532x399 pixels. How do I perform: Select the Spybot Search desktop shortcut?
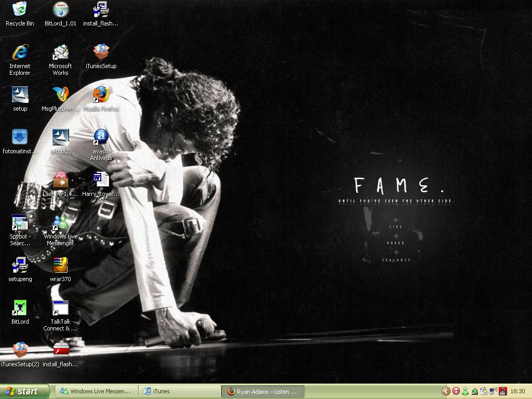click(x=20, y=223)
